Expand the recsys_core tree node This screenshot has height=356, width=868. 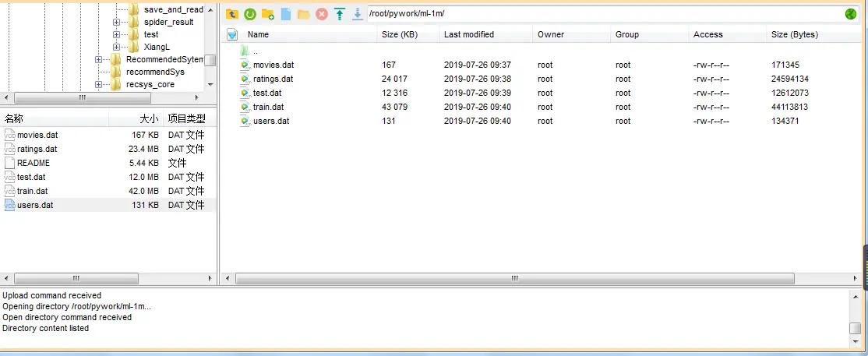tap(98, 84)
